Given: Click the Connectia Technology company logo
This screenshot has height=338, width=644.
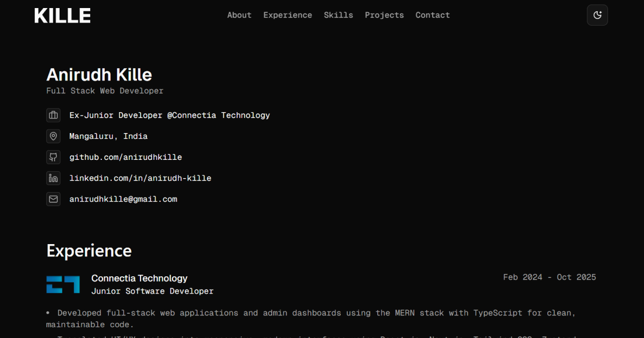Looking at the screenshot, I should 63,284.
